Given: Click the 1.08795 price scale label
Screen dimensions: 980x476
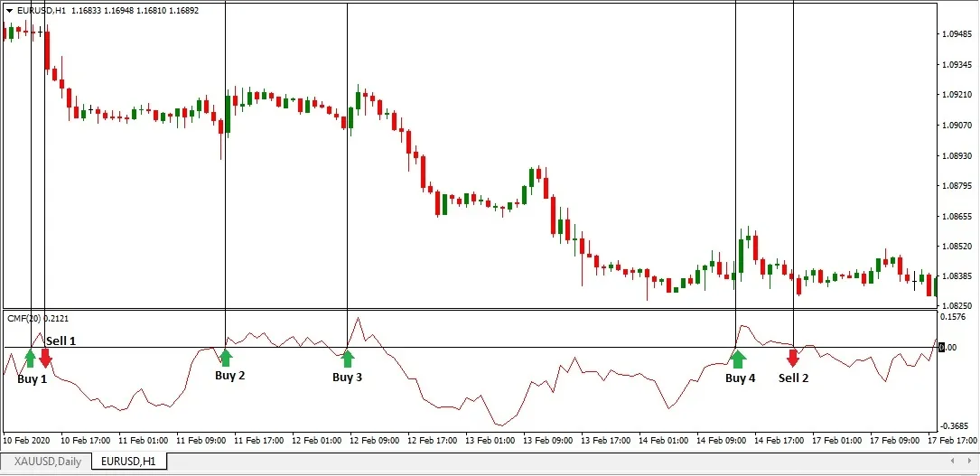Looking at the screenshot, I should coord(957,185).
